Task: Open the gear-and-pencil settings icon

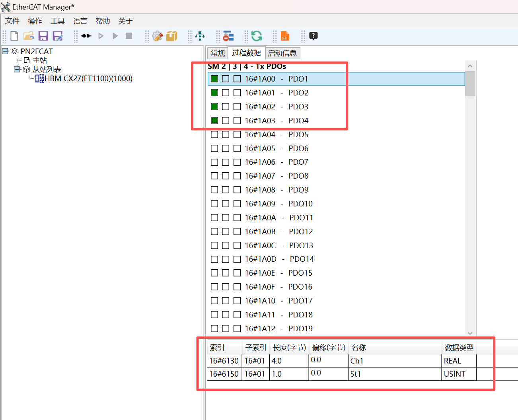Action: coord(158,36)
